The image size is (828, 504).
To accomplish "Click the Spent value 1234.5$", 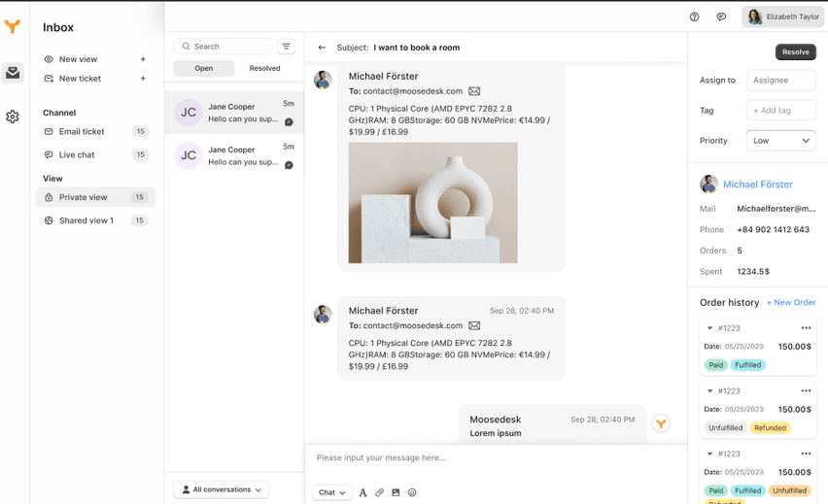I will tap(753, 271).
